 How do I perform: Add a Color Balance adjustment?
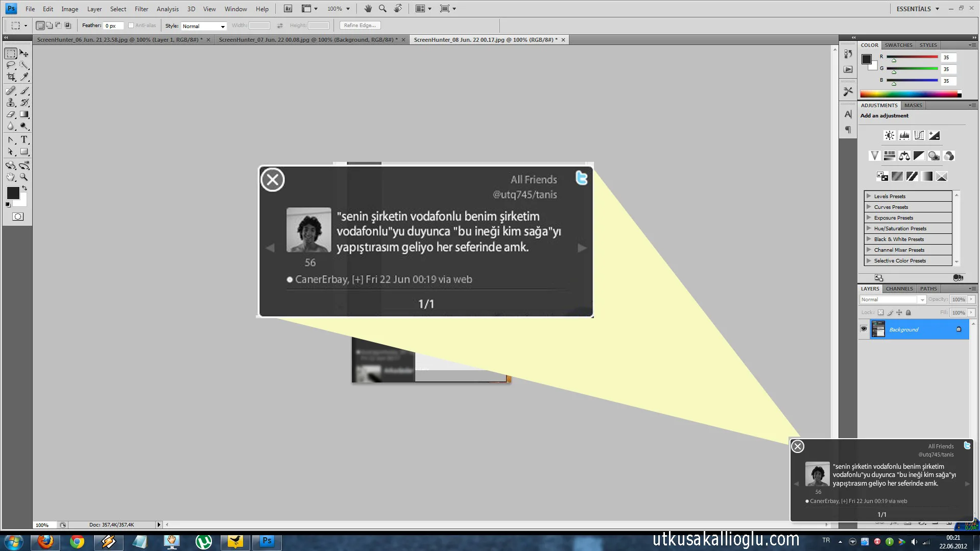tap(904, 156)
